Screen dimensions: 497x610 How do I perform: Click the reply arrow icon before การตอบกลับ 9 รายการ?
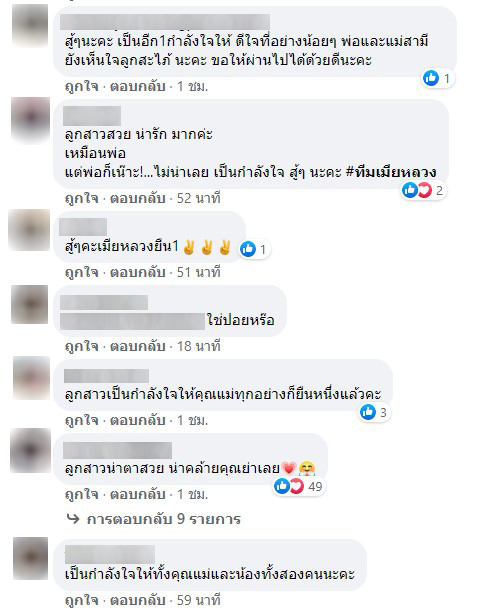(x=73, y=519)
